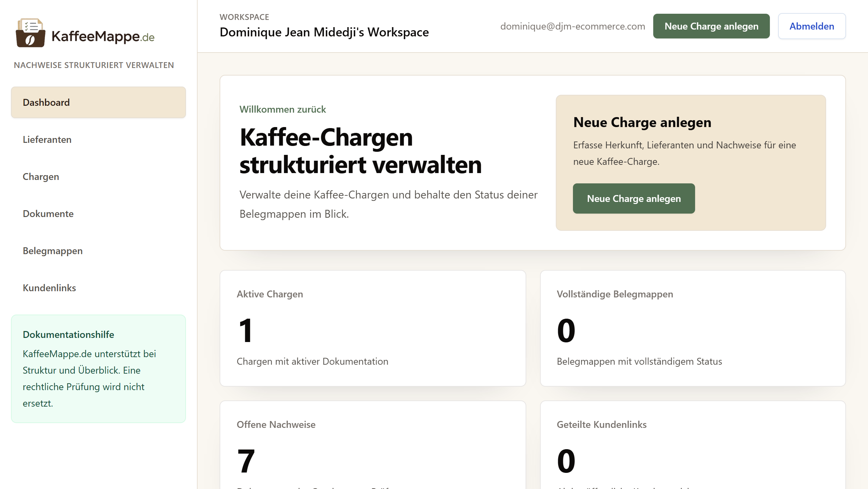The width and height of the screenshot is (868, 489).
Task: Click the NACHWEISE STRUKTURIERT VERWALTEN tagline
Action: point(94,65)
